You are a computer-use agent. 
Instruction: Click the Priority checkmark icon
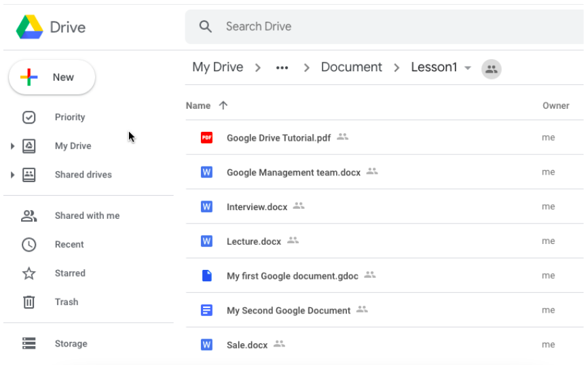coord(29,117)
